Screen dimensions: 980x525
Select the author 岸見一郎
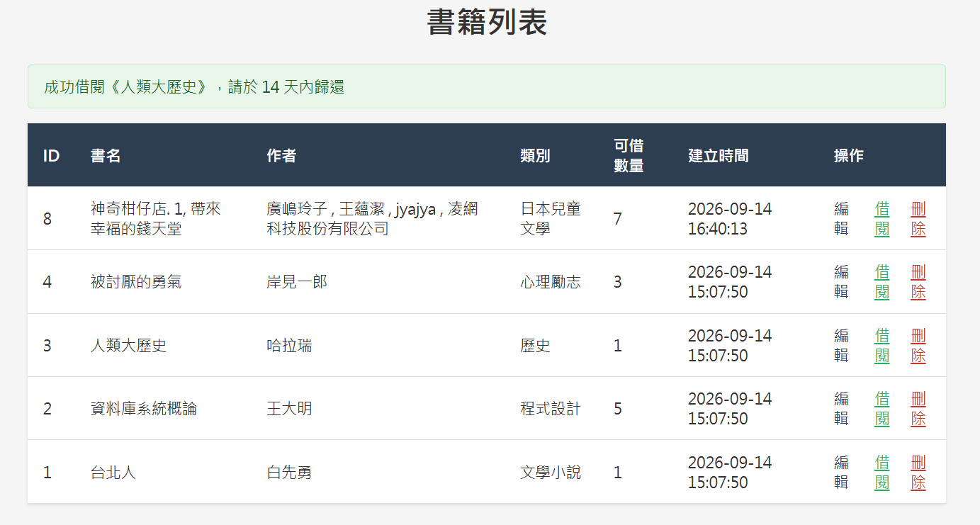click(x=297, y=282)
